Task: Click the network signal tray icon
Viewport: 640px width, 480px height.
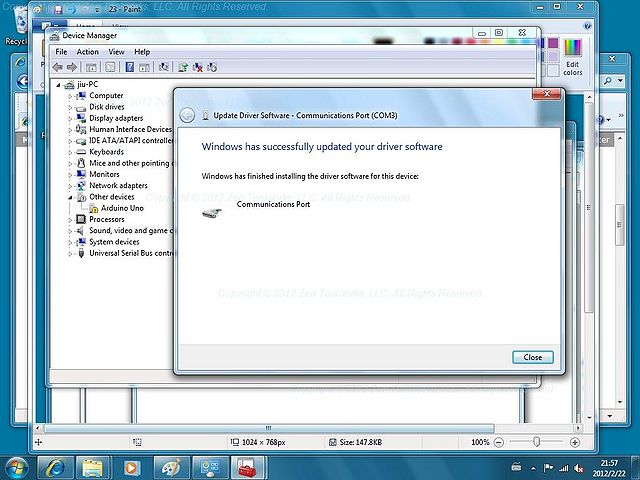Action: 564,468
